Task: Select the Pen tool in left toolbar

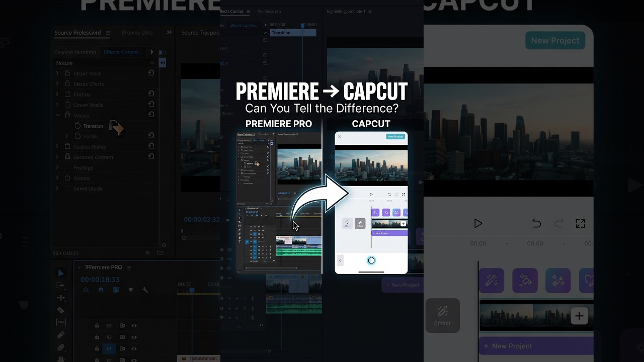Action: 60,335
